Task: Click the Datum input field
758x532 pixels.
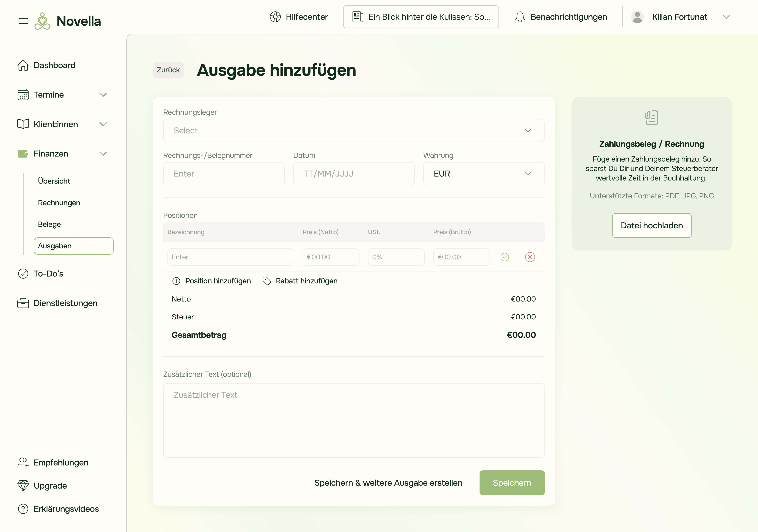Action: (354, 174)
